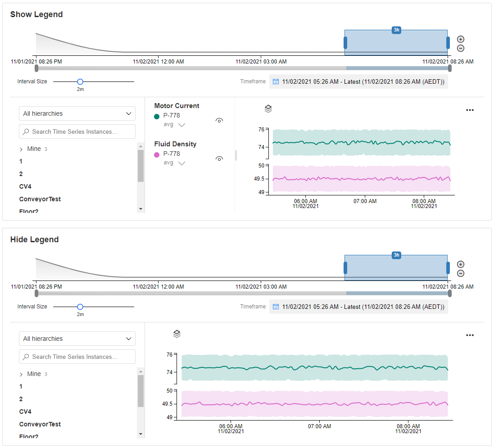This screenshot has width=494, height=448.
Task: Click the Interval Size slider thumb in Show Legend
Action: pyautogui.click(x=80, y=81)
